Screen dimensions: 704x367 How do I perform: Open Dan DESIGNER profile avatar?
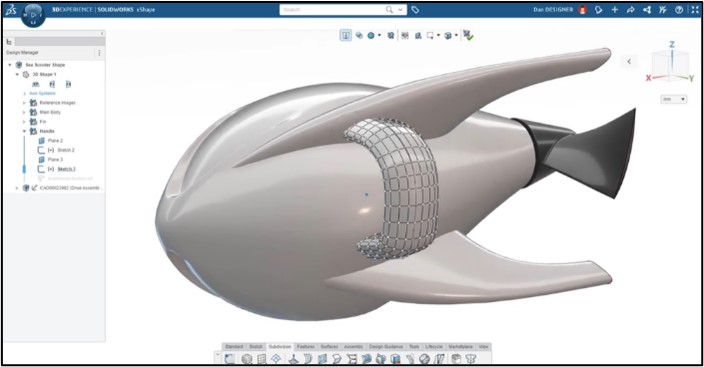point(582,9)
